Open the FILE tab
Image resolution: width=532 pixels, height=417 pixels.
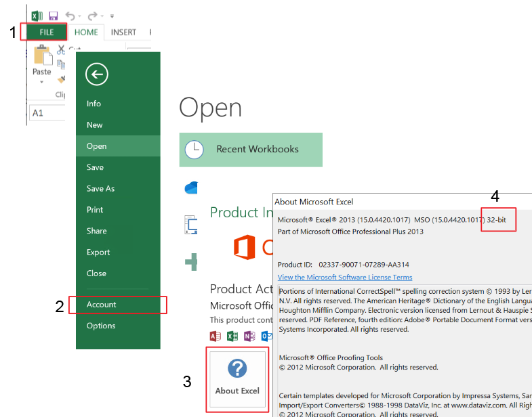(x=47, y=32)
